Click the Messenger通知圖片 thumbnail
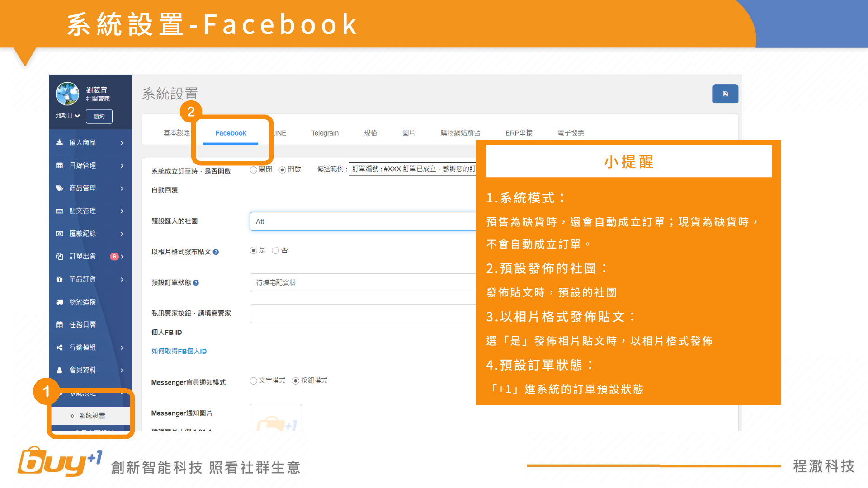Screen dimensions: 868x488 [x=276, y=418]
